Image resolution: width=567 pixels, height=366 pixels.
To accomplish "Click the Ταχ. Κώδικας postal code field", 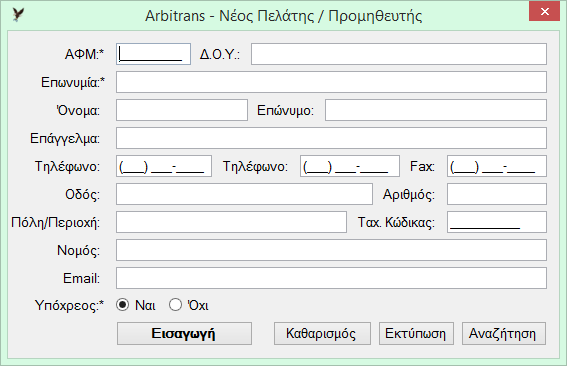I will [x=497, y=222].
